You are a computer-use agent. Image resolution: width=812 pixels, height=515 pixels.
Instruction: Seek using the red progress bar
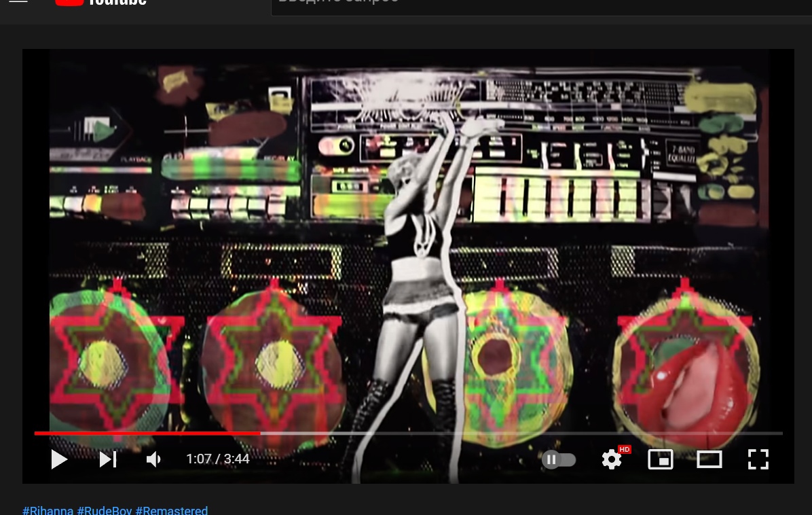408,433
